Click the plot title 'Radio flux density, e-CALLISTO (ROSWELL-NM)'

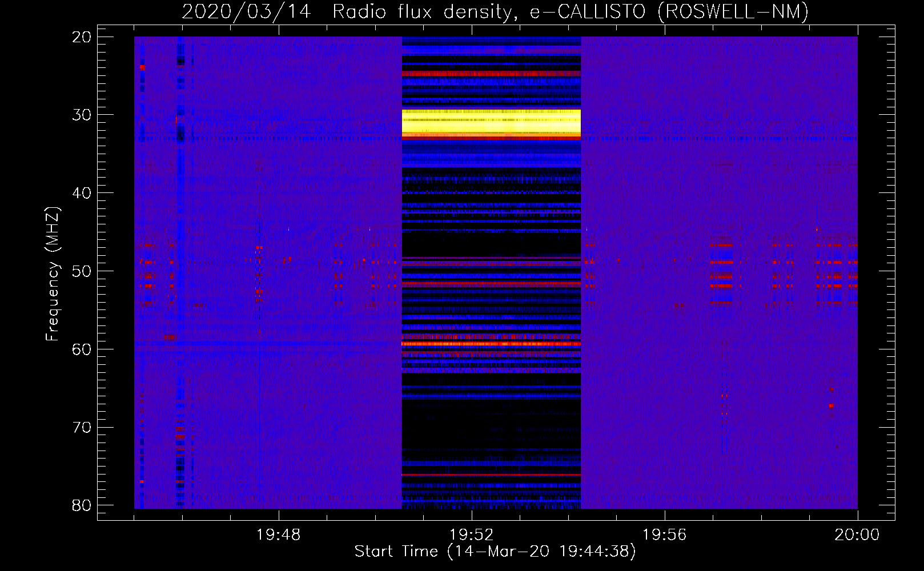[x=571, y=11]
